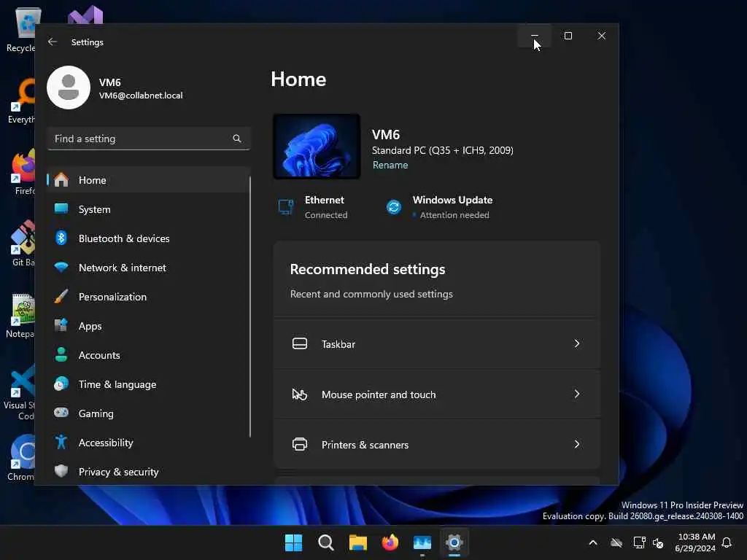Open Personalization settings category
Viewport: 747px width, 560px height.
(148, 297)
